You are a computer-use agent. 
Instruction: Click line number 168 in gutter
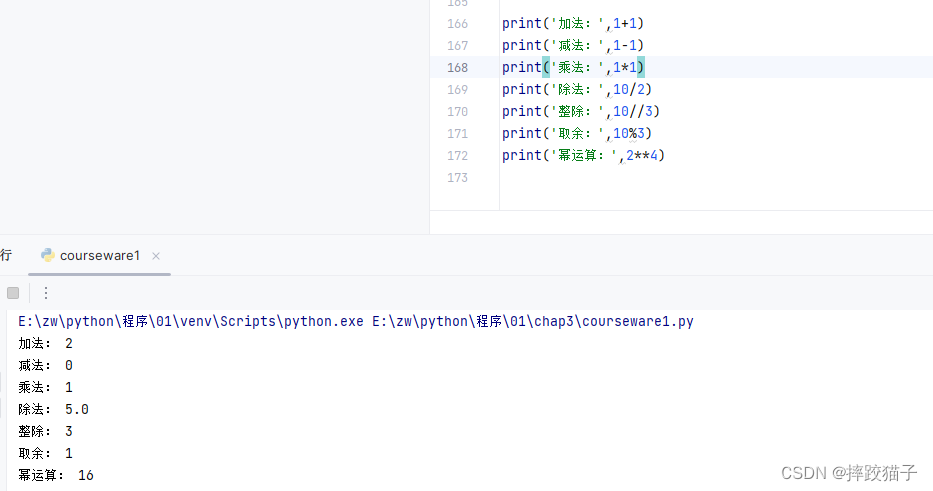pyautogui.click(x=458, y=68)
